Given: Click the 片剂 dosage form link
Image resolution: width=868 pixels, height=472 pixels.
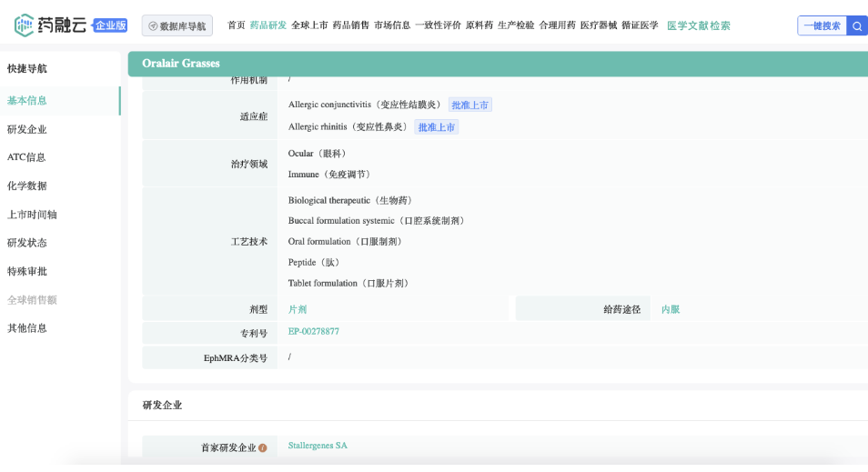Looking at the screenshot, I should pos(298,309).
